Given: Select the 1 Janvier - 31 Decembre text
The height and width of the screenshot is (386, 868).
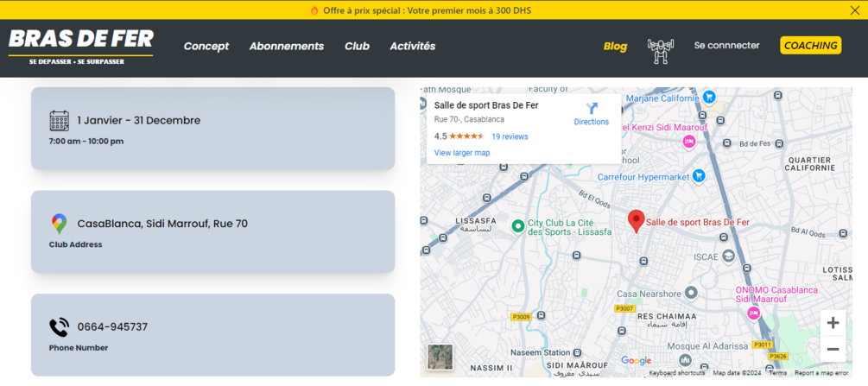Looking at the screenshot, I should click(139, 120).
